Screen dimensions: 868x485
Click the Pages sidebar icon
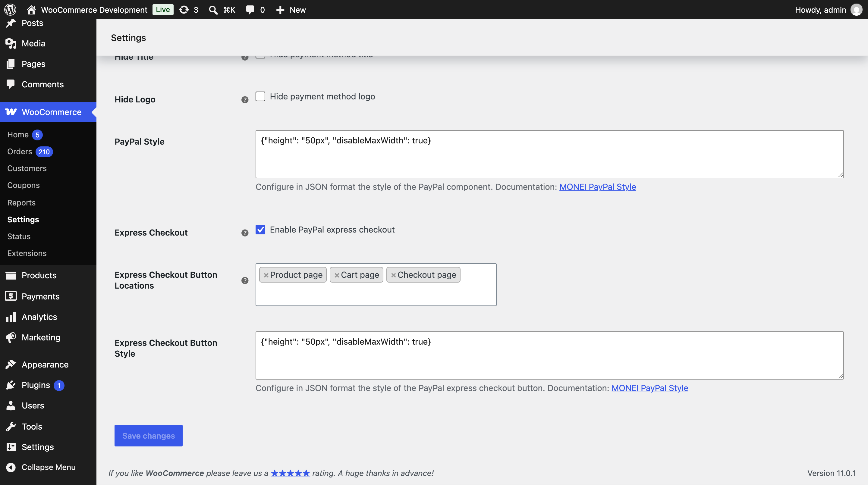pyautogui.click(x=11, y=64)
